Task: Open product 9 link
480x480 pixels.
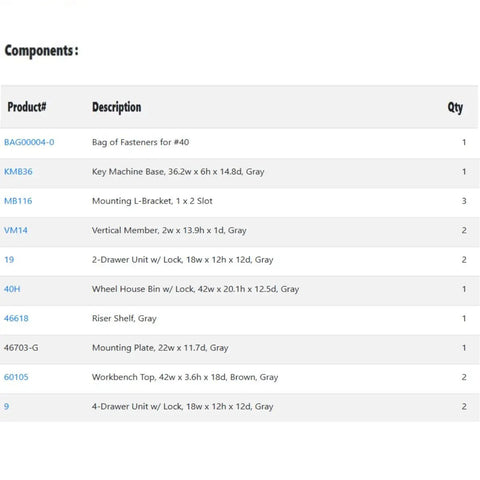Action: point(7,406)
